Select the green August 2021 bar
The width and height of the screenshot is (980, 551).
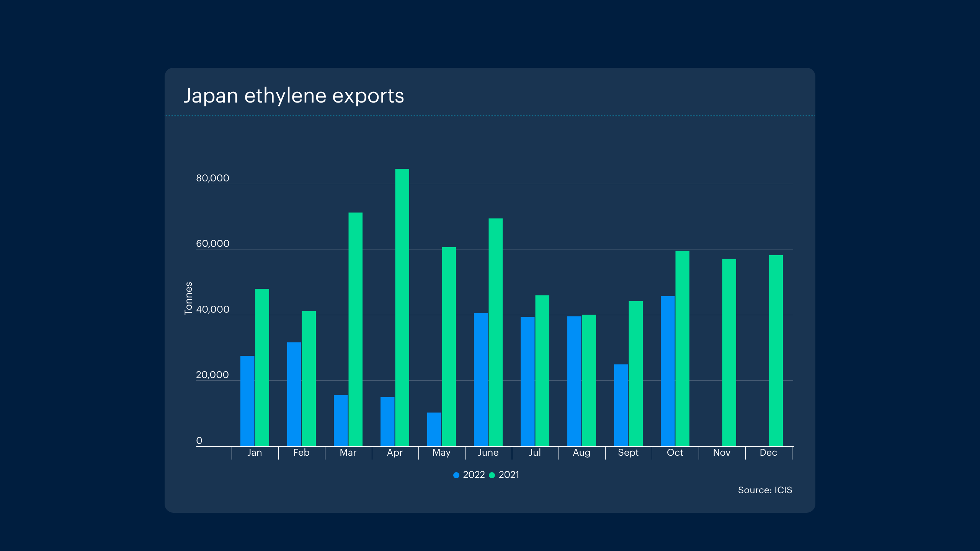coord(589,380)
